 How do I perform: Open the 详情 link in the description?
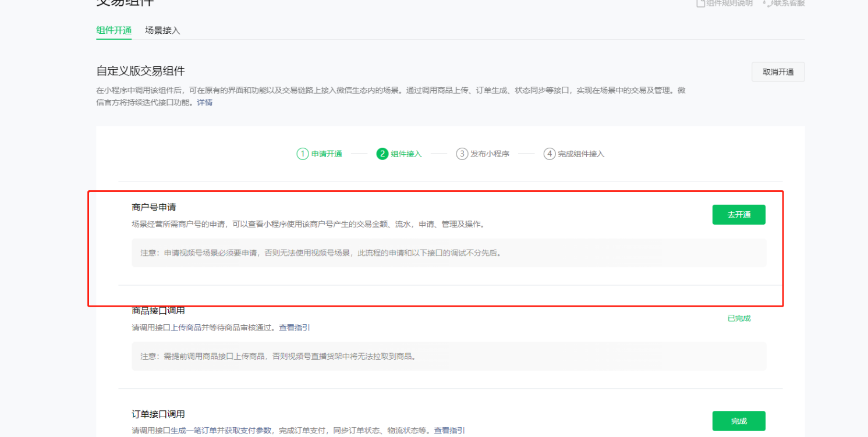tap(204, 102)
